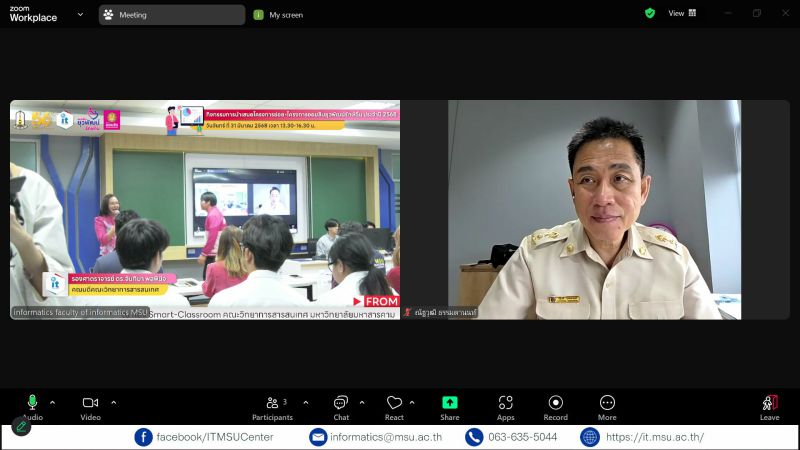Screen dimensions: 800x450
Task: Click the green annotation pencil icon
Action: 21,427
